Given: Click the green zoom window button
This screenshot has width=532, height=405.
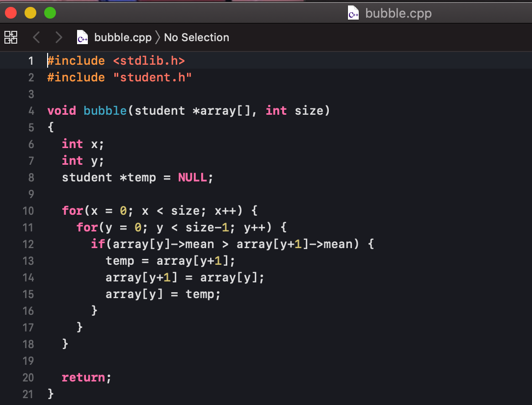Looking at the screenshot, I should tap(50, 13).
